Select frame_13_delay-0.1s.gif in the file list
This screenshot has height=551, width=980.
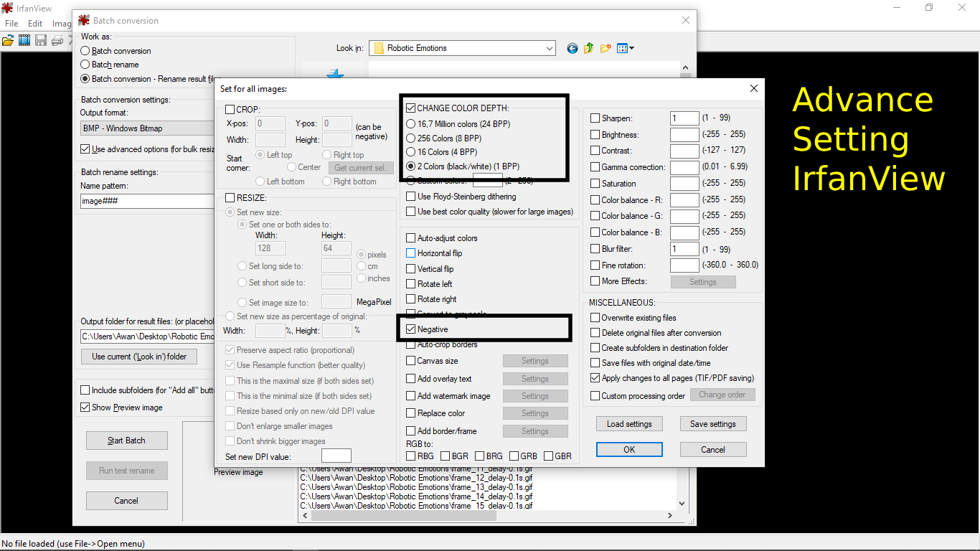[x=416, y=487]
